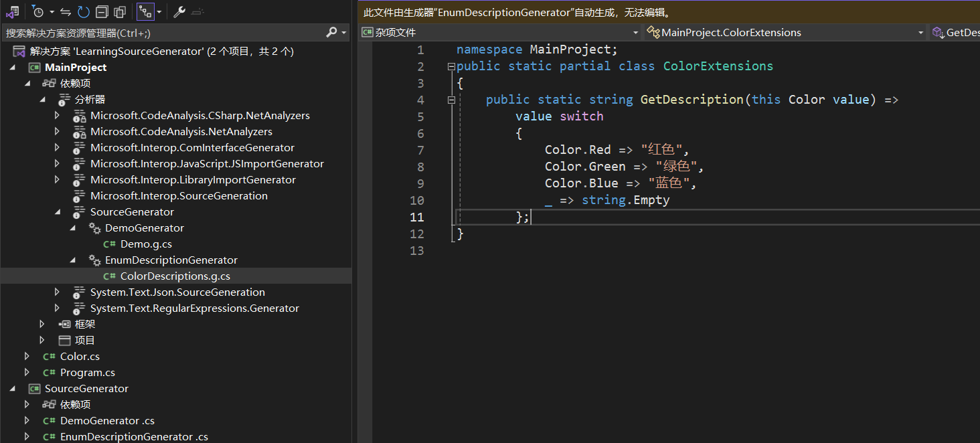Click the magnifier icon in the search box

pos(333,33)
